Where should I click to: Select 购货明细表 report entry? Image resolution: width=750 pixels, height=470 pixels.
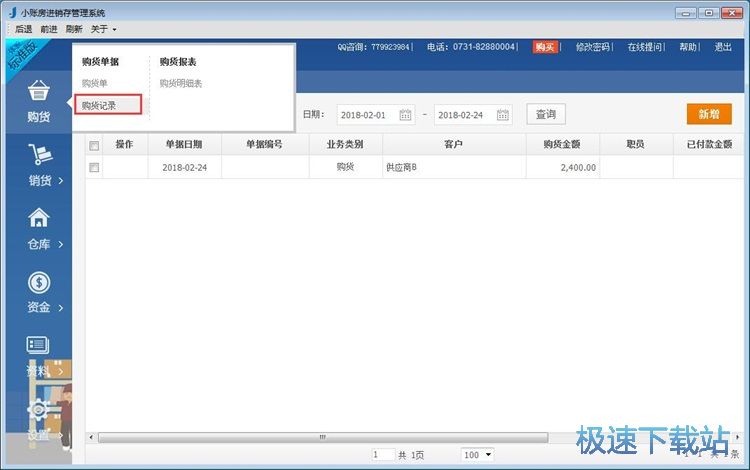pos(181,83)
